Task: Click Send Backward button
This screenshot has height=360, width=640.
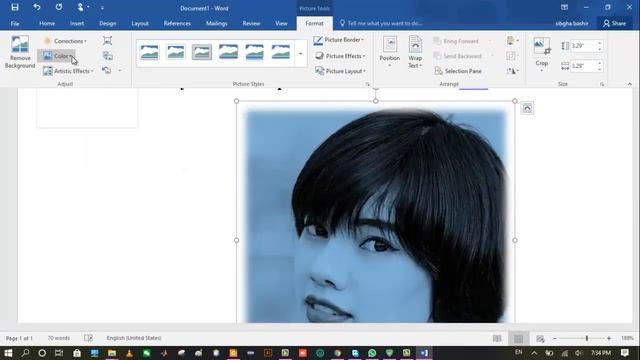Action: pos(458,56)
